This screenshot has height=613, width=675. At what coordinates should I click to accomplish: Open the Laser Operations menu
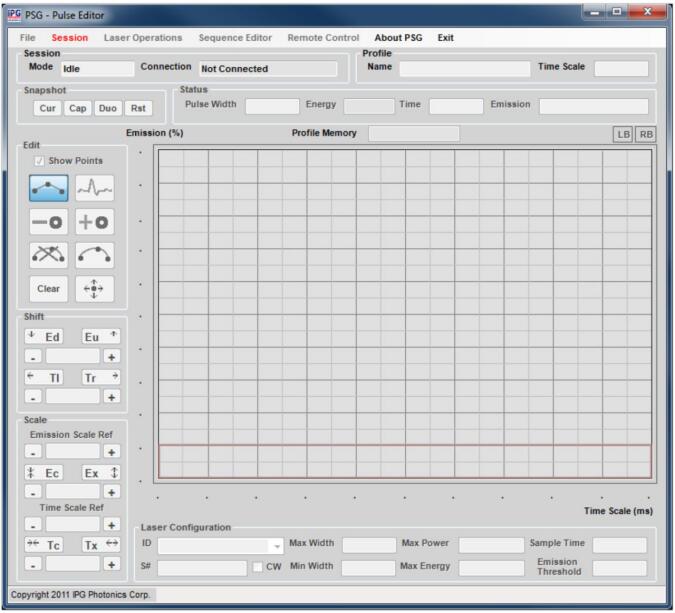tap(143, 38)
